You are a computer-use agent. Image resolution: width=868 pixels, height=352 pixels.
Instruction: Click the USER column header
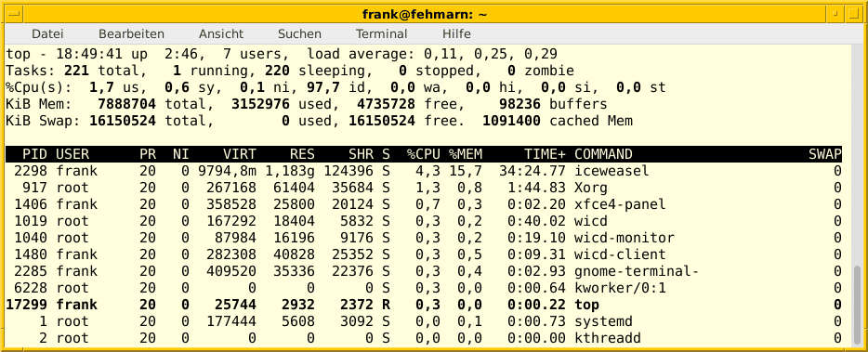[72, 154]
